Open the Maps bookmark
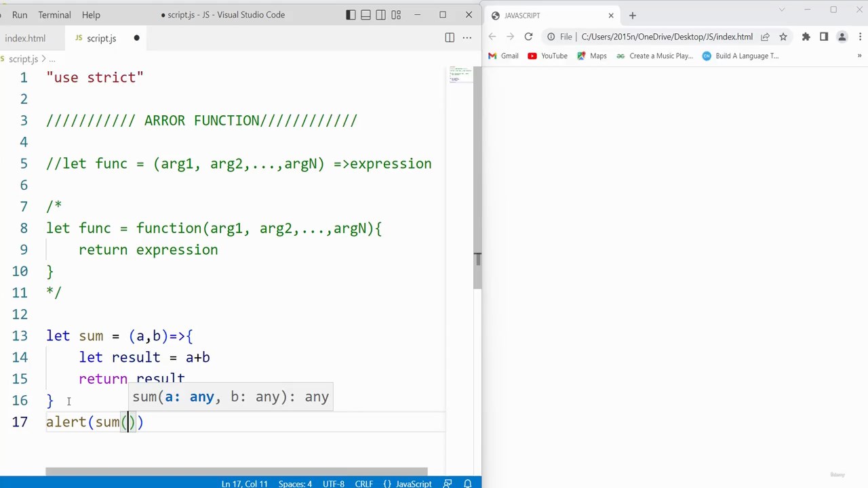 point(592,56)
